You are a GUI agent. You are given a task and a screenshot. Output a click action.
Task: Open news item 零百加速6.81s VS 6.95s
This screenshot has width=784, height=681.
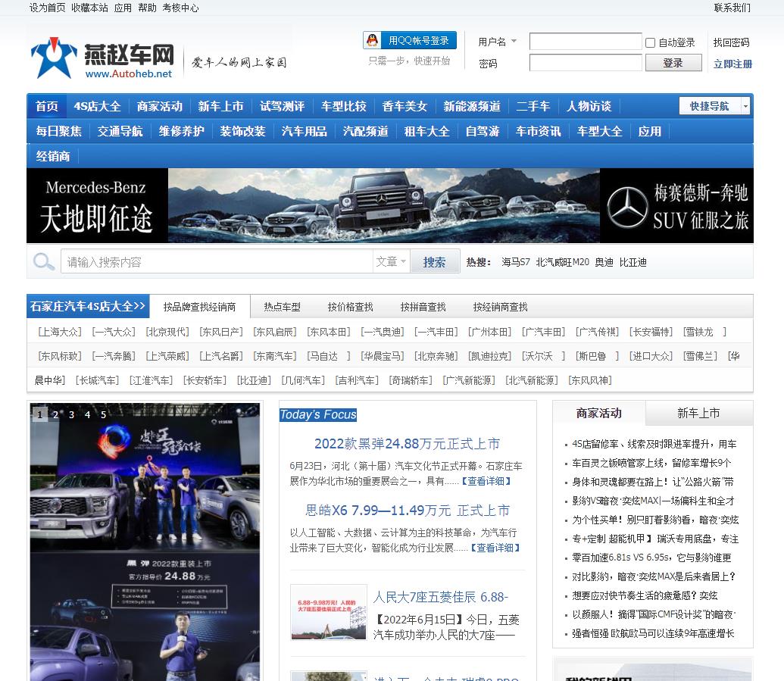651,558
